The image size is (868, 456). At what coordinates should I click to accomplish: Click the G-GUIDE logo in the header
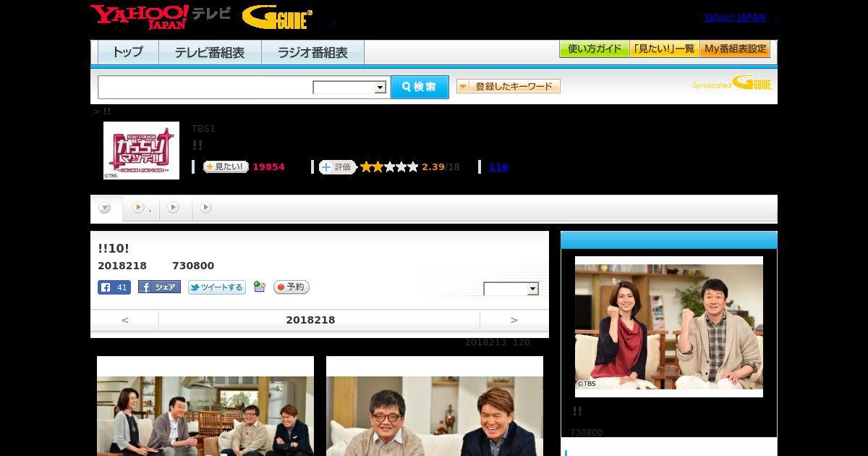click(x=277, y=17)
